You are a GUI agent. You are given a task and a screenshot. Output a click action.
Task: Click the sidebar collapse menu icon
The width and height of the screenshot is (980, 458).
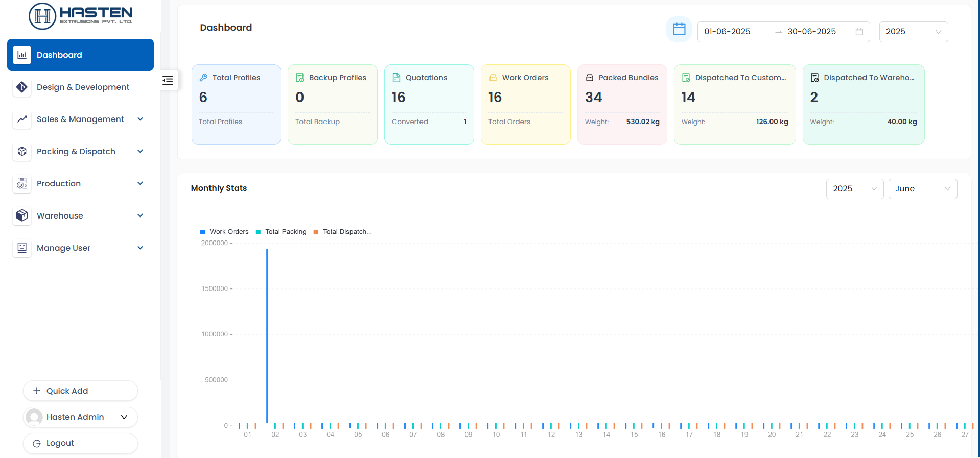(168, 80)
